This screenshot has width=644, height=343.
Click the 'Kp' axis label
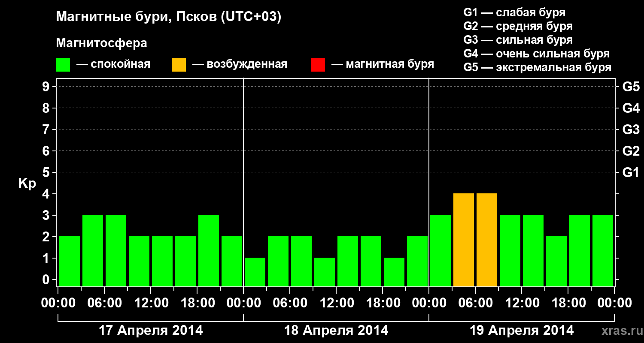(x=27, y=184)
